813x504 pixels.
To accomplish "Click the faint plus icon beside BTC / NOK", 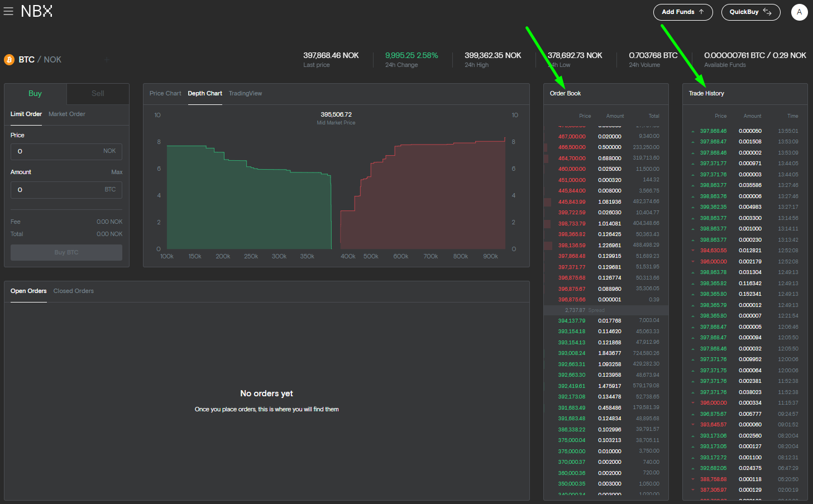I will pyautogui.click(x=107, y=60).
